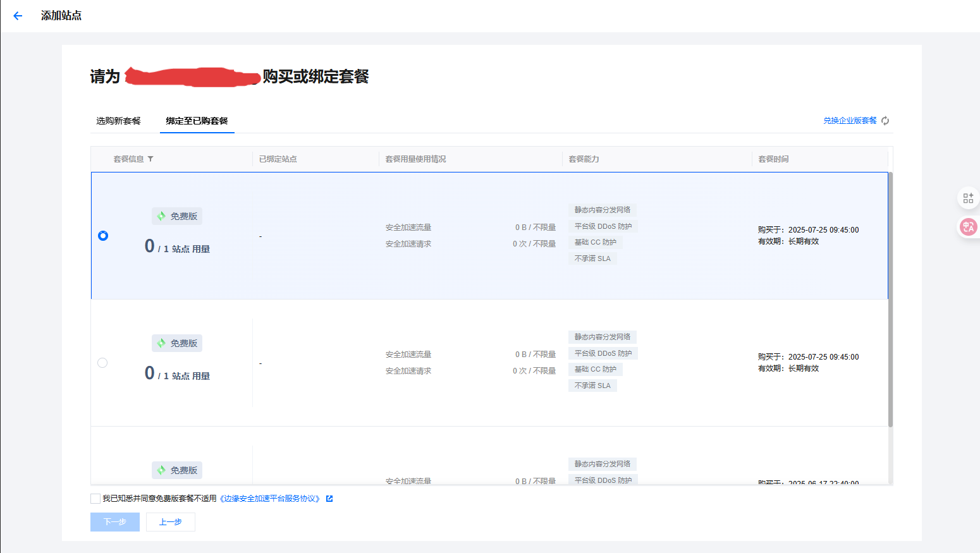Screen dimensions: 980x553
Task: Select the second free plan radio button
Action: pos(102,363)
